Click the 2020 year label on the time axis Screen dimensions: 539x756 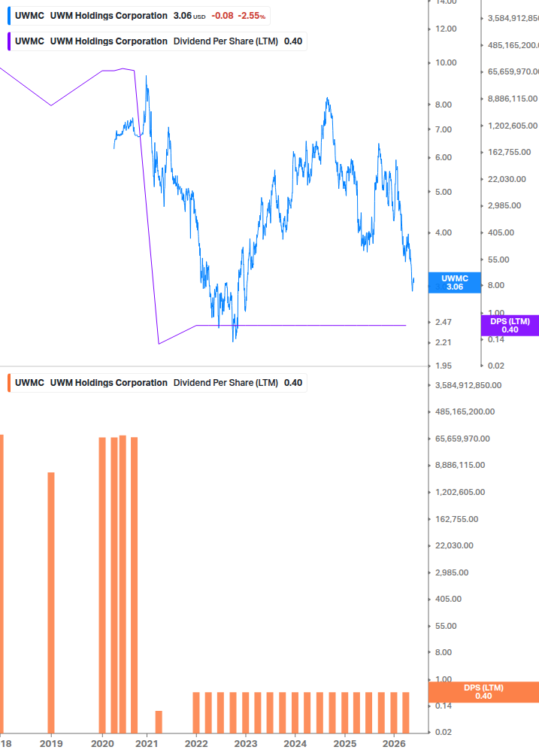(x=102, y=744)
